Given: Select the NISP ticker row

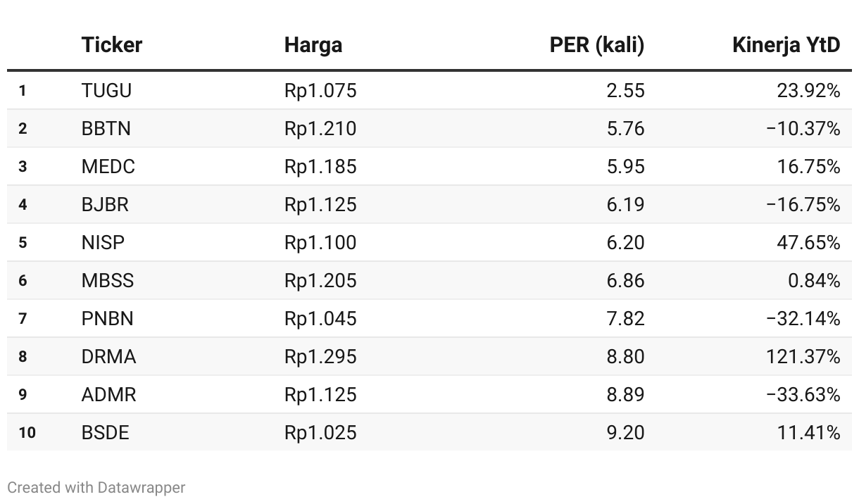Looking at the screenshot, I should [x=429, y=243].
